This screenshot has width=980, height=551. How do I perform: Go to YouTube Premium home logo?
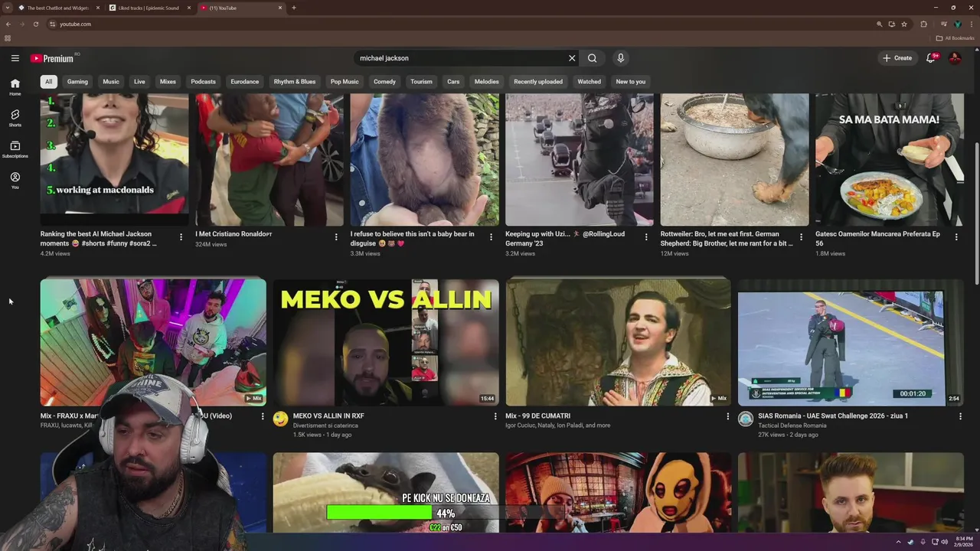click(52, 58)
